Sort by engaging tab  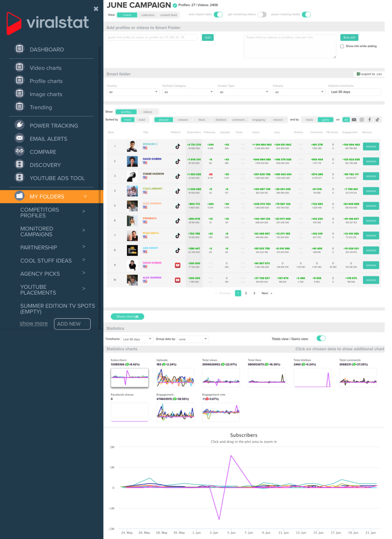259,120
